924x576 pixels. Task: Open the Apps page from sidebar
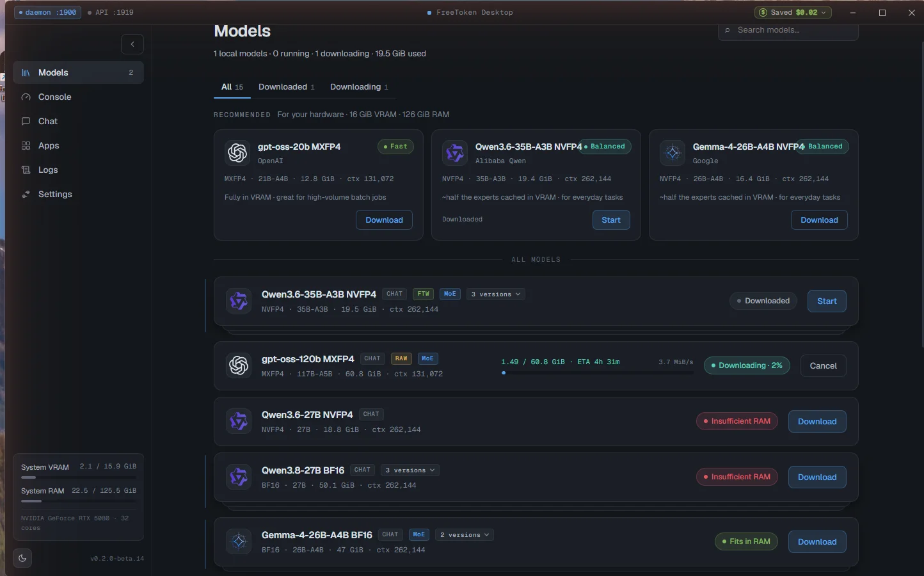[78, 146]
